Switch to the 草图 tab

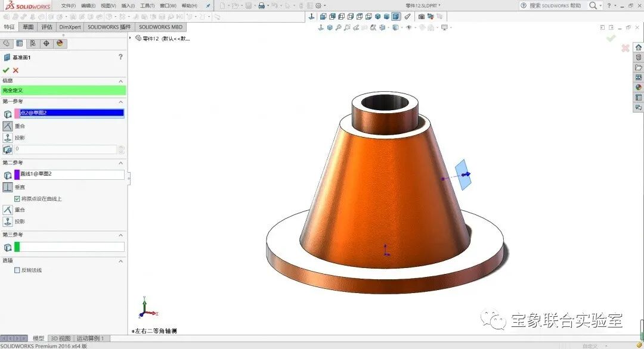28,27
